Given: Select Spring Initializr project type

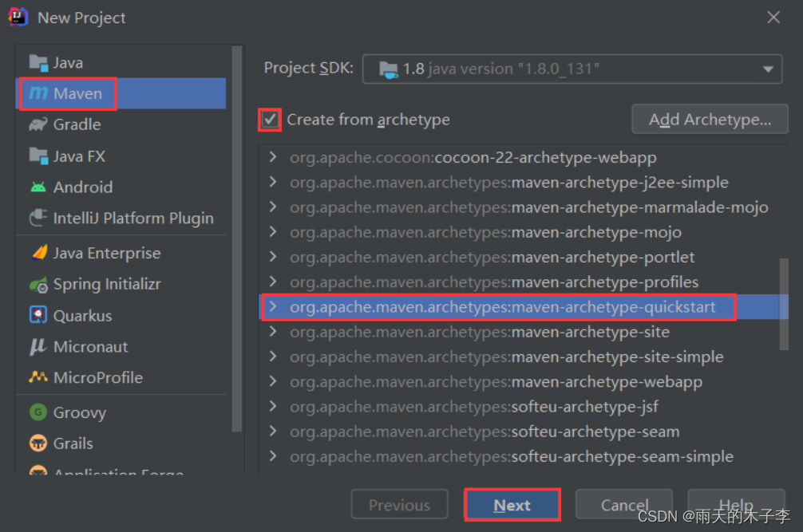Looking at the screenshot, I should [121, 285].
